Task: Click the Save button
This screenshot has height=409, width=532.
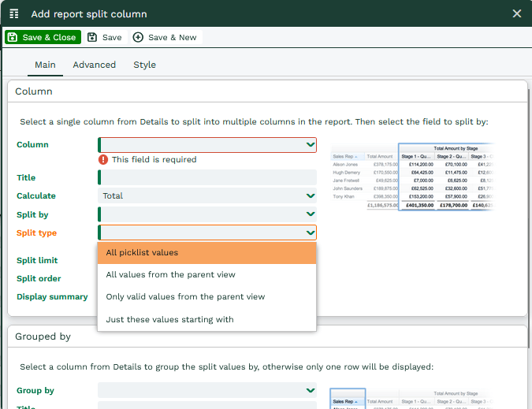Action: [105, 37]
